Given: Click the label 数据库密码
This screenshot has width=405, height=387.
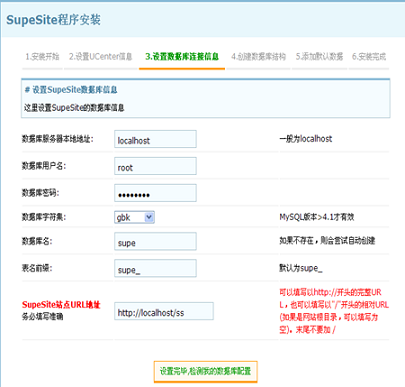Looking at the screenshot, I should coord(40,193).
